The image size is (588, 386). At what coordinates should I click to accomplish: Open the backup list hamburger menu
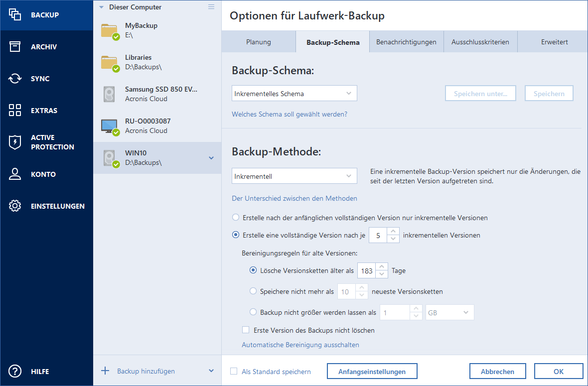pos(211,7)
